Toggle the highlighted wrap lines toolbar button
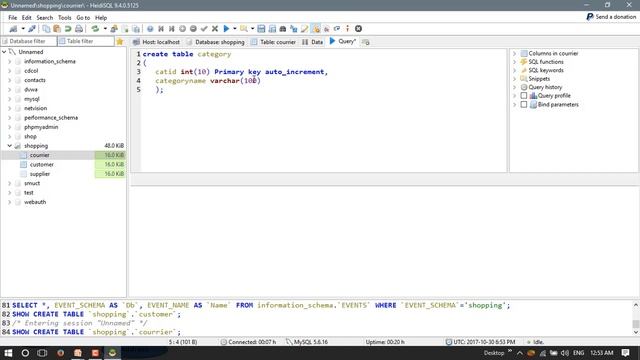Image resolution: width=640 pixels, height=360 pixels. pos(316,29)
